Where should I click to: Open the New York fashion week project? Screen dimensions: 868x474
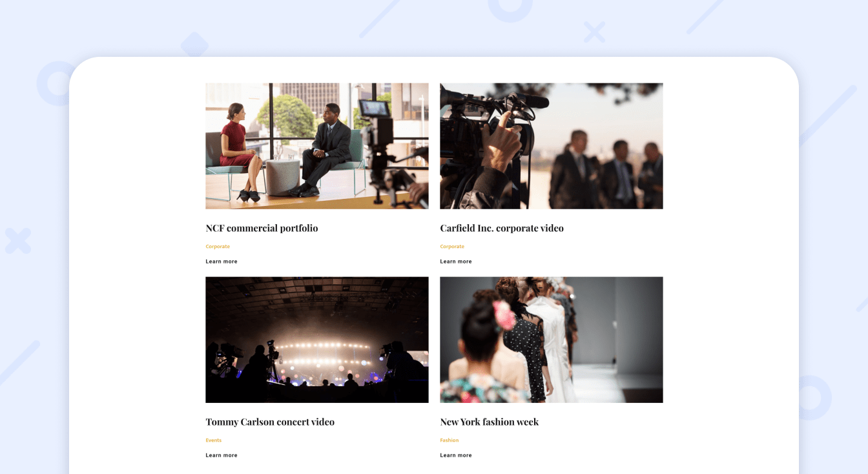tap(489, 422)
